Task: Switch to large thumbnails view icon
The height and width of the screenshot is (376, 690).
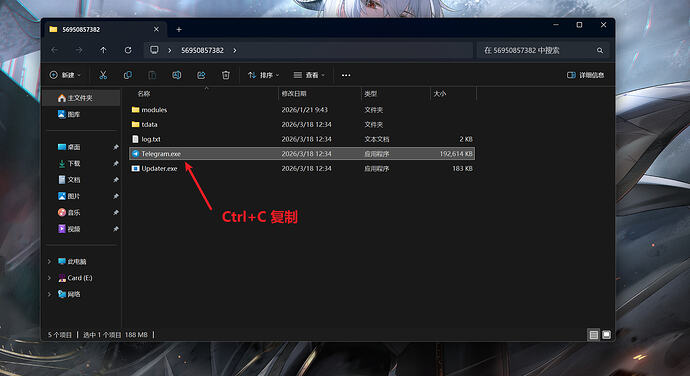Action: pos(606,335)
